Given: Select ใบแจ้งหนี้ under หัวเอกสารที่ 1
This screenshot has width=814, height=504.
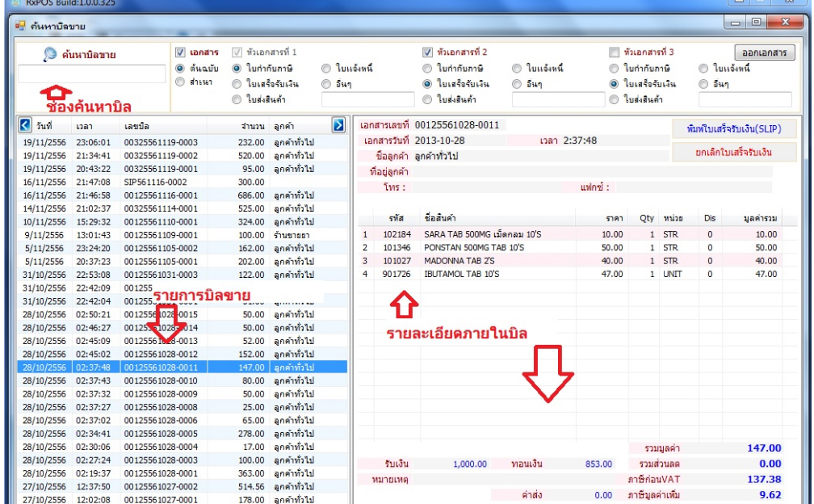Looking at the screenshot, I should [x=326, y=68].
